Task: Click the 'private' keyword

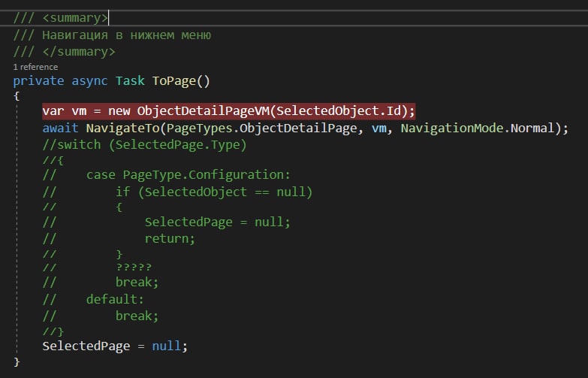Action: tap(38, 80)
